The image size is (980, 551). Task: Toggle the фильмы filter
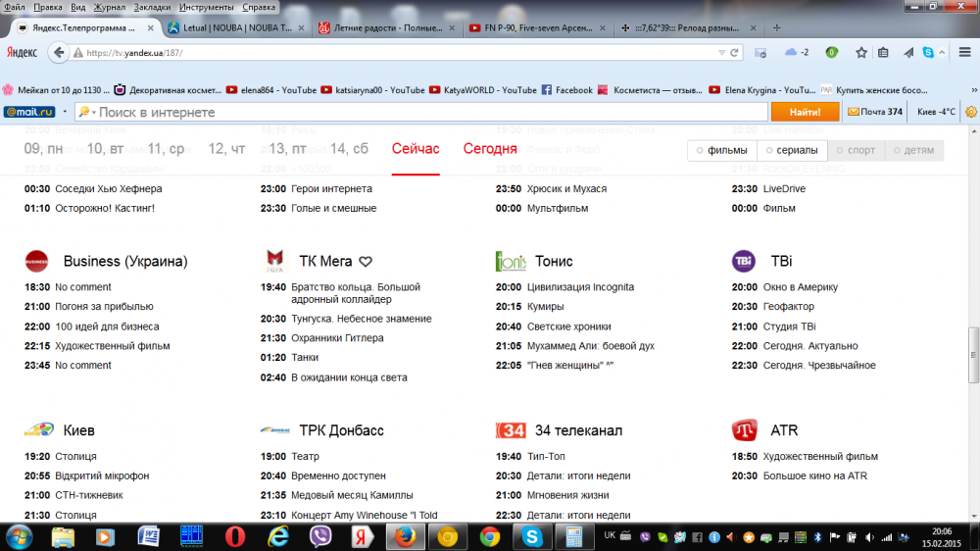pyautogui.click(x=721, y=150)
